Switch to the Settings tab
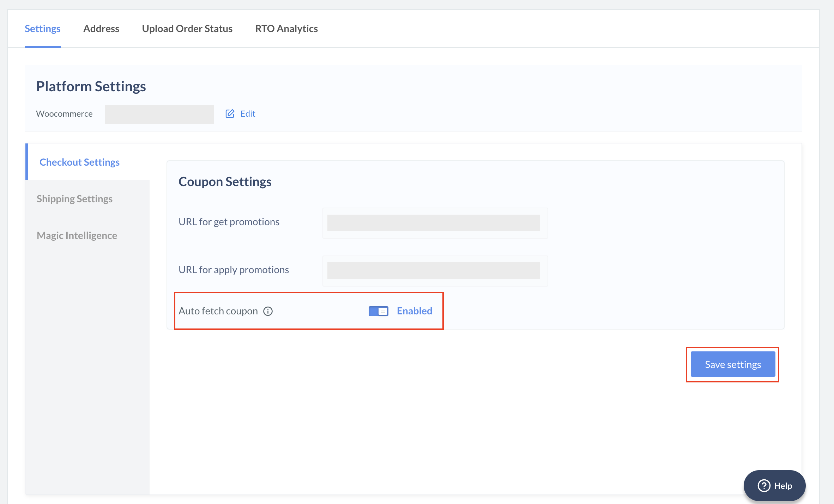 [43, 29]
